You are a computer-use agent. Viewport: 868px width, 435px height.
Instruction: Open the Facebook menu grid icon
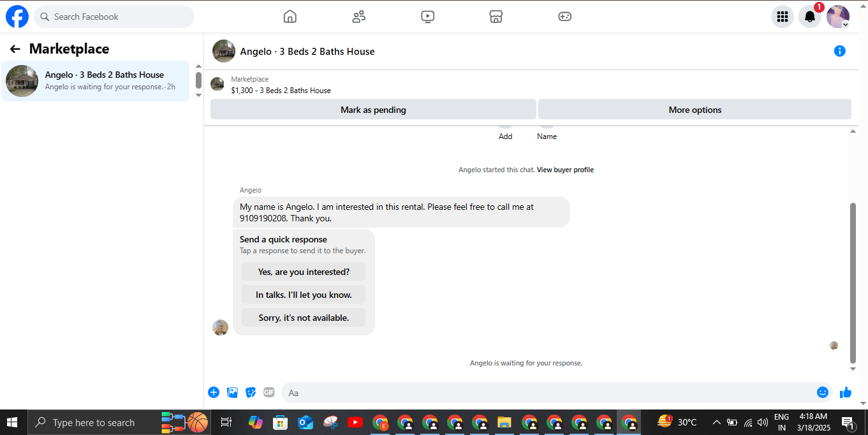[x=783, y=17]
